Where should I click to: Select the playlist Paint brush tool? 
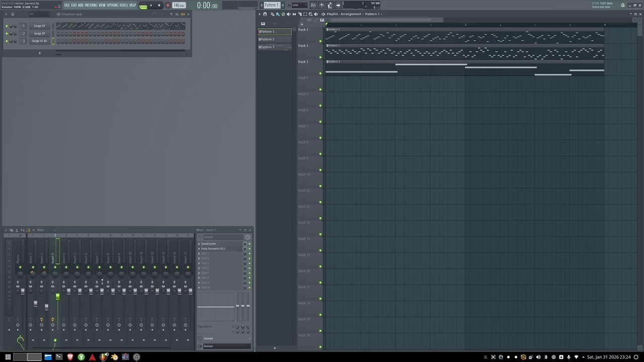pyautogui.click(x=278, y=14)
